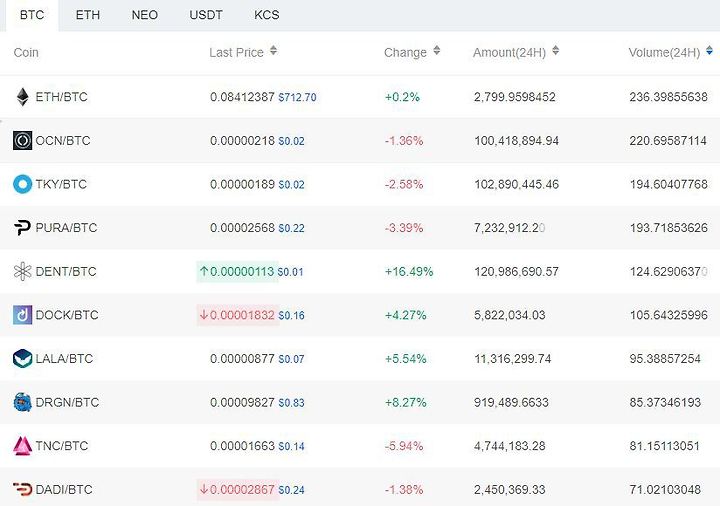
Task: Click the -5.94% change value
Action: (404, 446)
